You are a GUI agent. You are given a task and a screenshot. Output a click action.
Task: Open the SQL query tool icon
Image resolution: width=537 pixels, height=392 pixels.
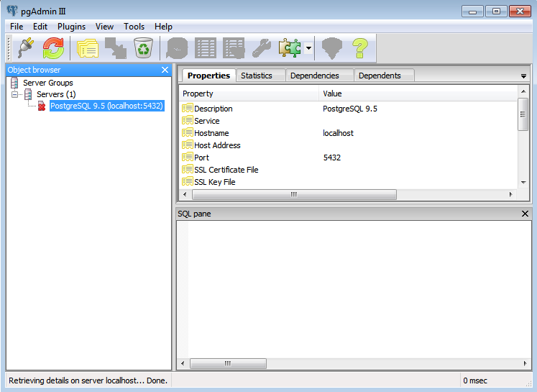point(178,48)
